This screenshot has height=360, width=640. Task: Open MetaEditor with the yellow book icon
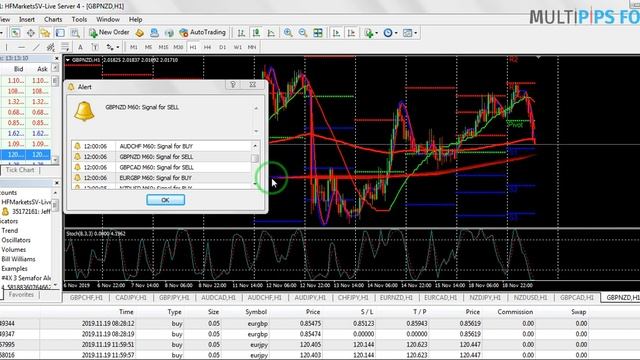tap(140, 33)
